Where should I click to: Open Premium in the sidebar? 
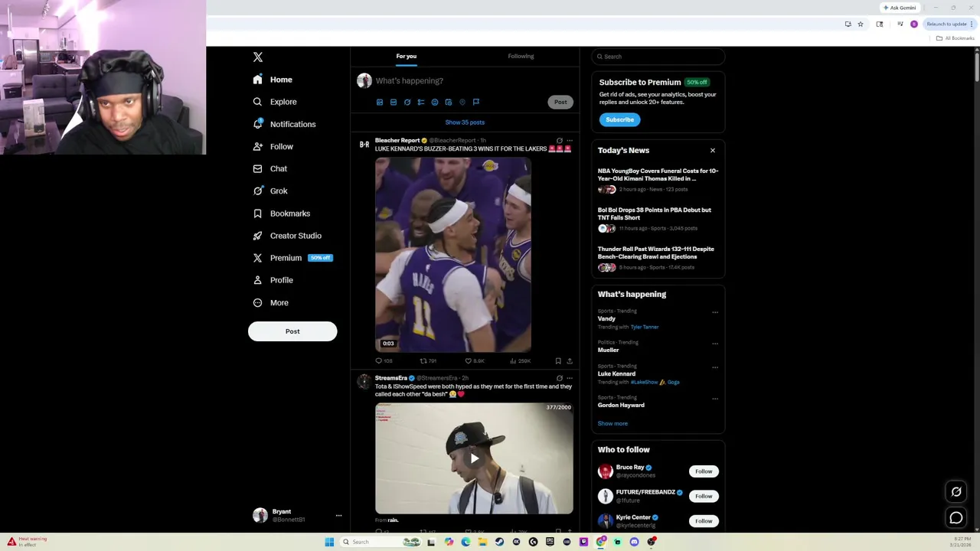[292, 258]
